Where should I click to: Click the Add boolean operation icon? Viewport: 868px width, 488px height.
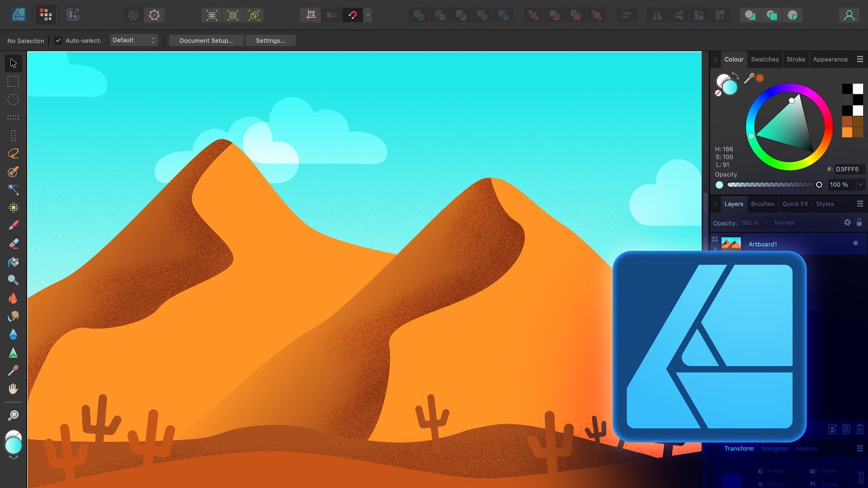tap(418, 15)
